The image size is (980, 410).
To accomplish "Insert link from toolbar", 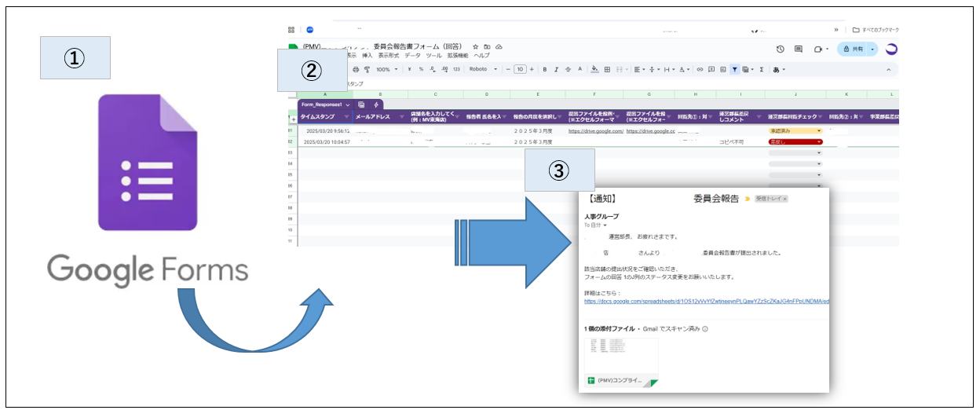I will (700, 69).
